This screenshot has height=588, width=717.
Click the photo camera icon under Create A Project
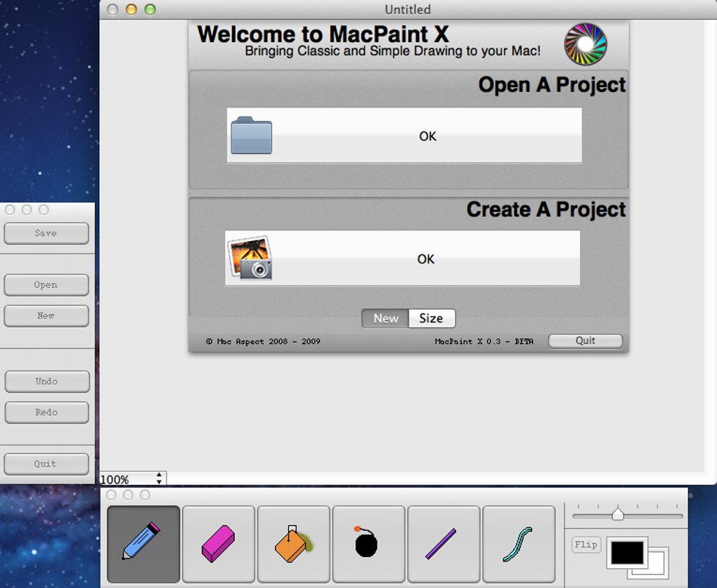[x=250, y=258]
